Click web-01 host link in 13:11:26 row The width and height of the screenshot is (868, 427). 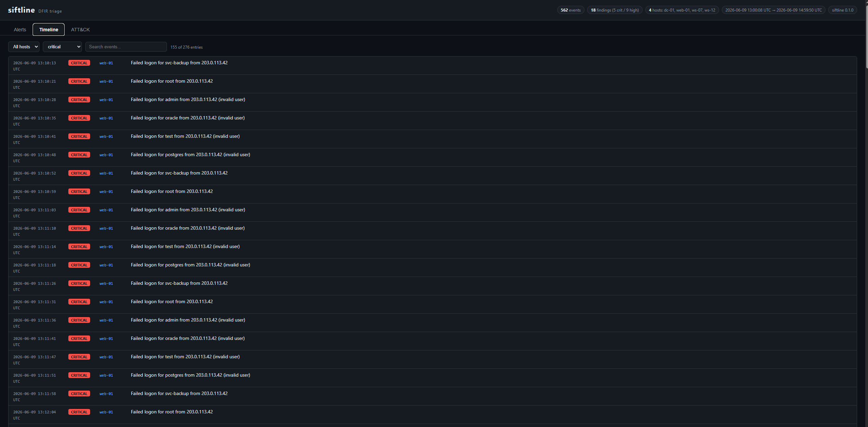tap(106, 283)
